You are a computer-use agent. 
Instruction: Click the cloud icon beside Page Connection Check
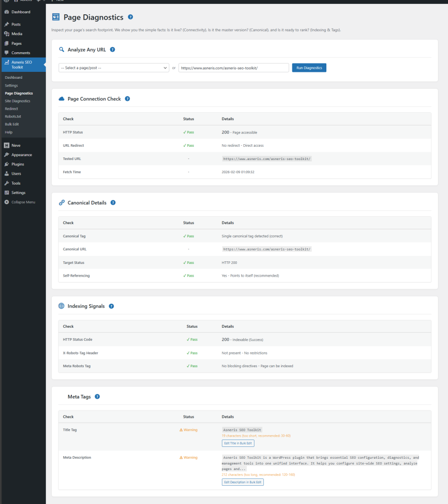[61, 99]
